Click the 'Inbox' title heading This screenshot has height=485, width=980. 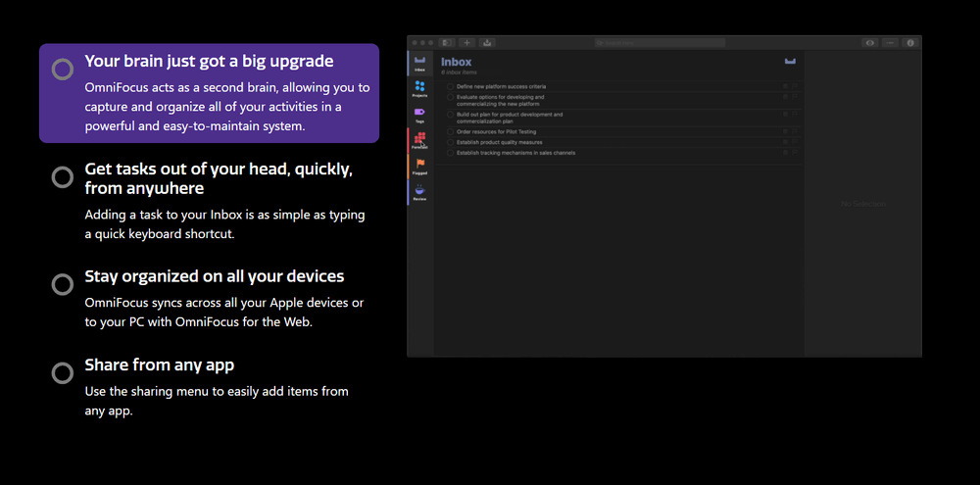point(457,62)
